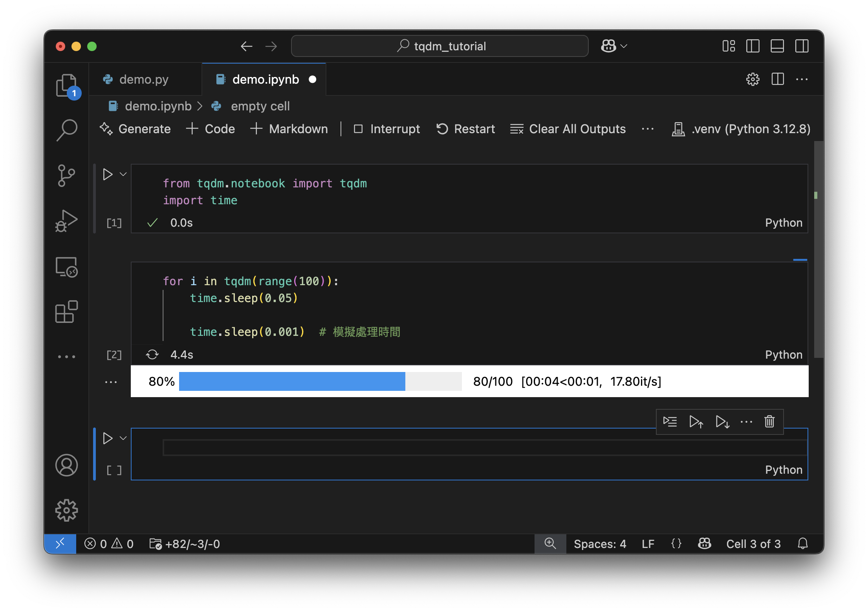Open notifications bell

tap(803, 544)
